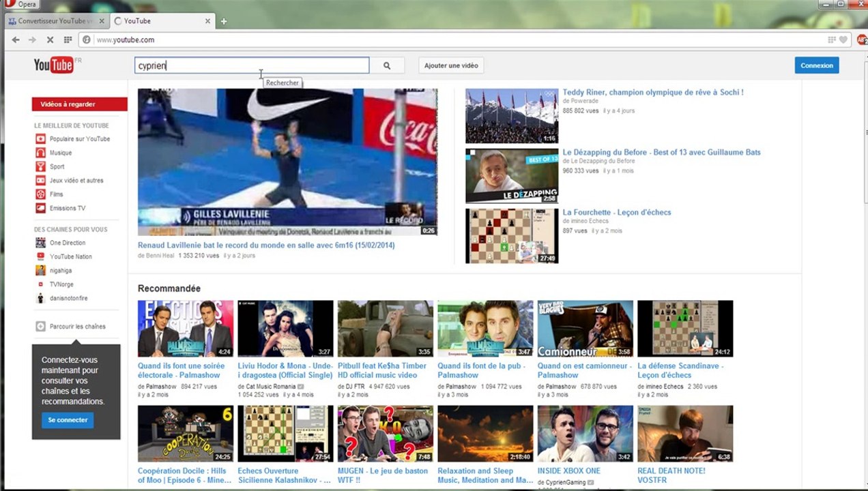Open the Opera menu button
Image resolution: width=868 pixels, height=491 pixels.
[20, 5]
